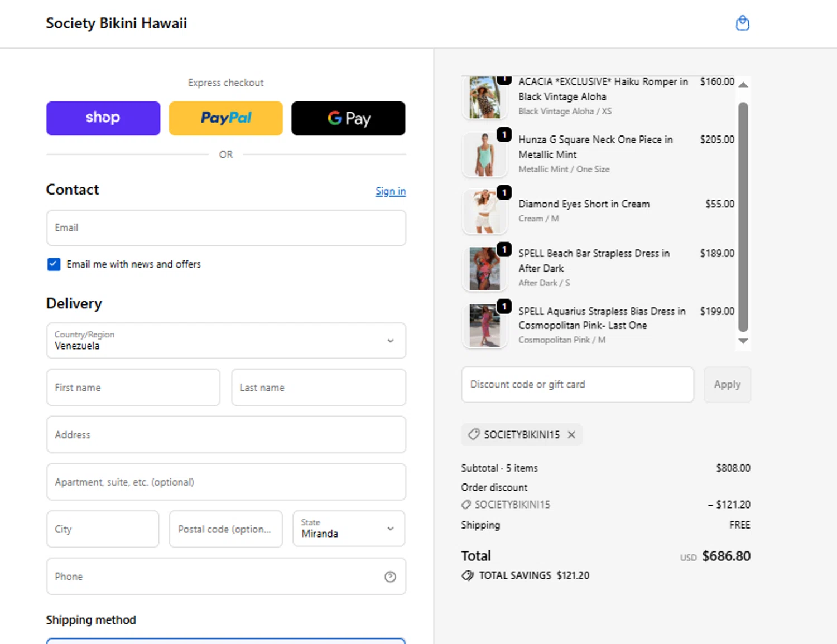The image size is (837, 644).
Task: Click the order summary scrollbar thumb
Action: tap(743, 217)
